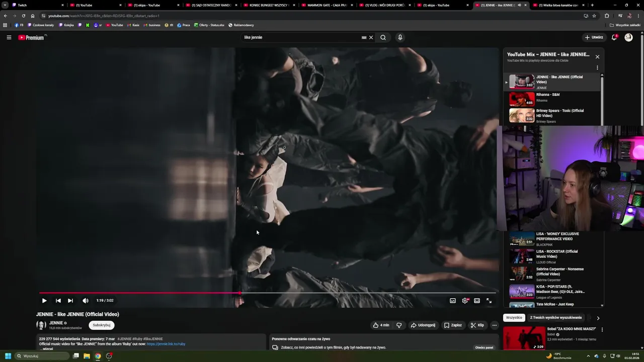Switch to the 'Wielka bitwa kanałów' tab

point(557,5)
